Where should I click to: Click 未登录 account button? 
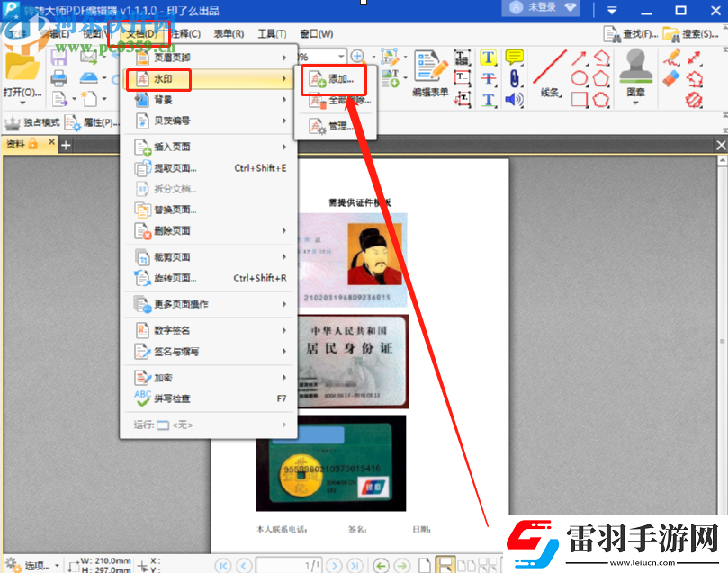[x=541, y=8]
